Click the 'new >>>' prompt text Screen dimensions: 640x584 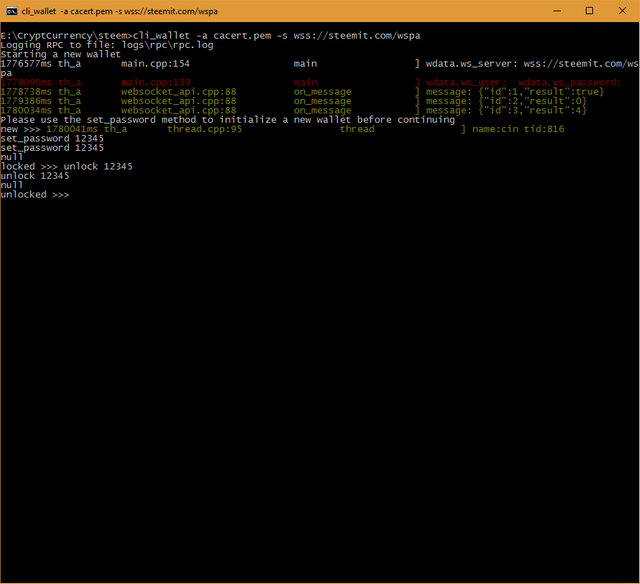[20, 129]
